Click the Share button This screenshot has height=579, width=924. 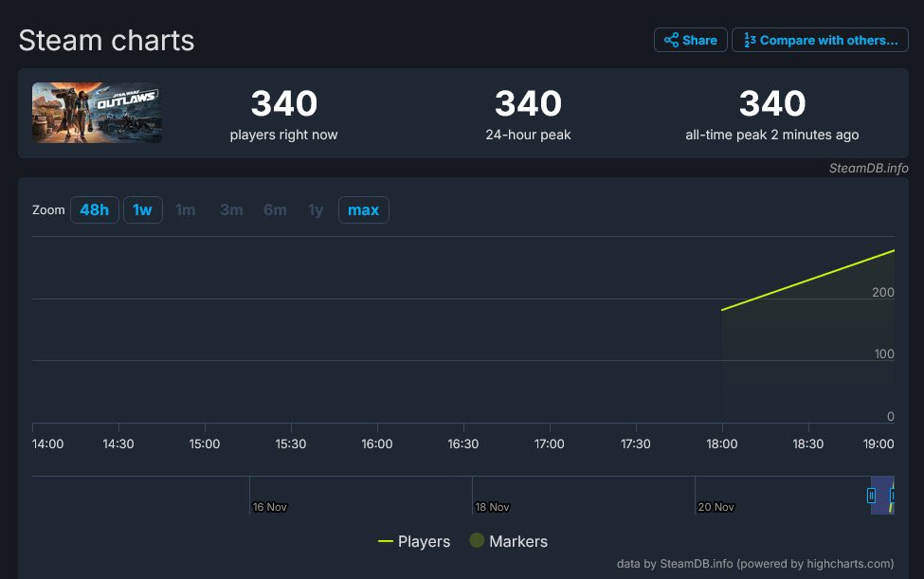[x=691, y=40]
